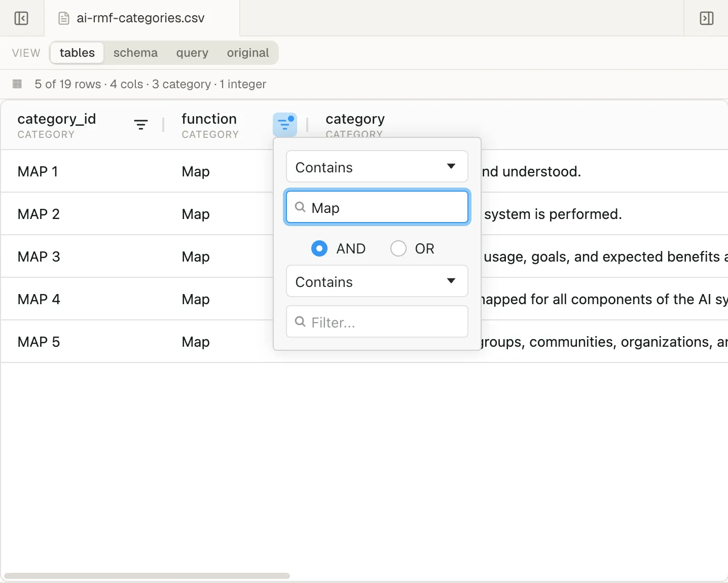Select the MAP 1 cell
Viewport: 728px width, 583px height.
click(38, 171)
